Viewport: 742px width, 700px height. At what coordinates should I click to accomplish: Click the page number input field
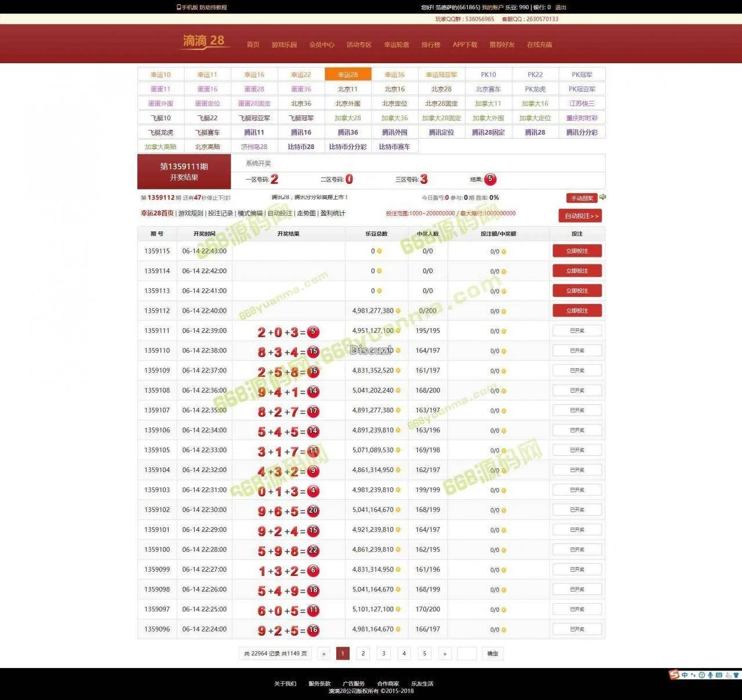click(467, 654)
